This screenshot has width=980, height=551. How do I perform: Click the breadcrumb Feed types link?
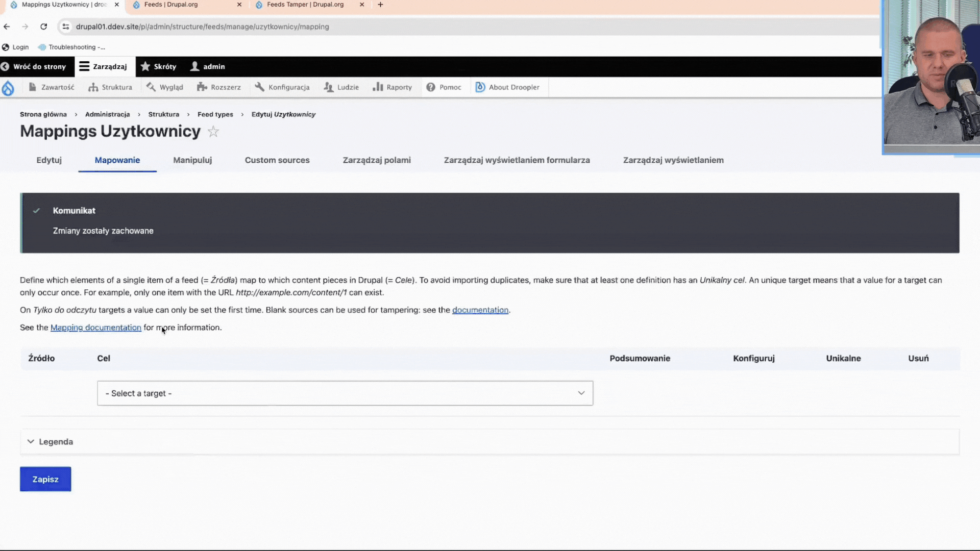215,114
